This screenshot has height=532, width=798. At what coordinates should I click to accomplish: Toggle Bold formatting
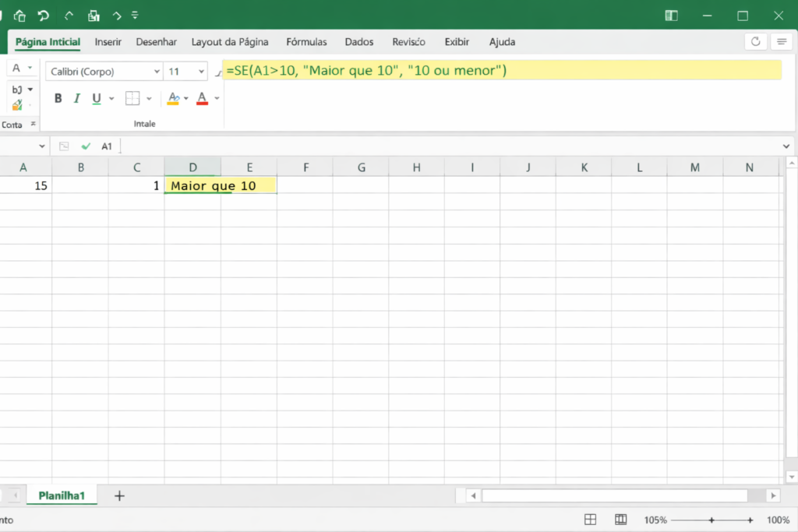point(58,98)
